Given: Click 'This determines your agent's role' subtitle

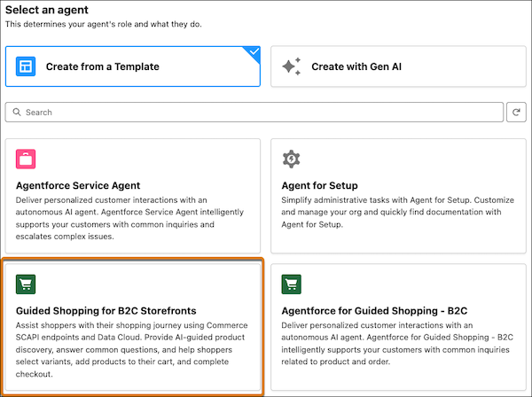Looking at the screenshot, I should tap(104, 24).
